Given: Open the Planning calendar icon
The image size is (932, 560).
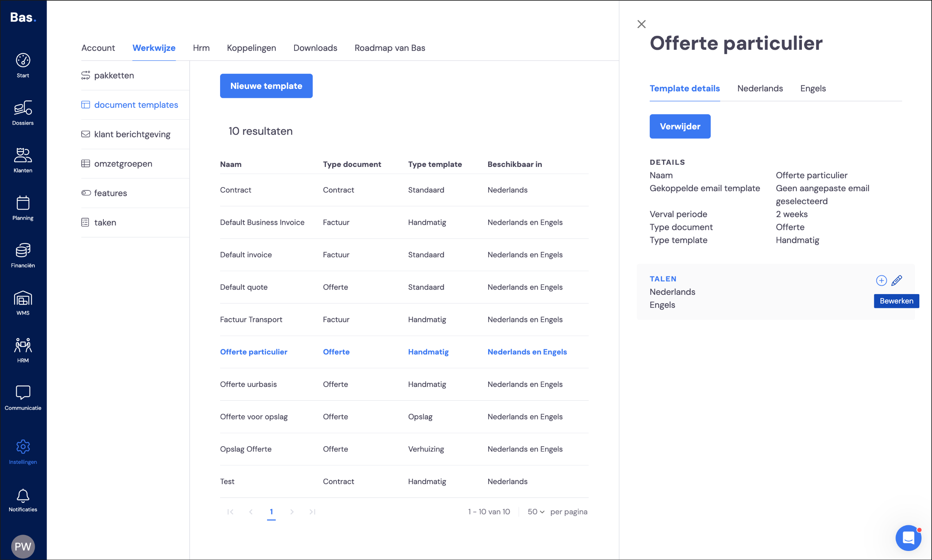Looking at the screenshot, I should [x=23, y=208].
